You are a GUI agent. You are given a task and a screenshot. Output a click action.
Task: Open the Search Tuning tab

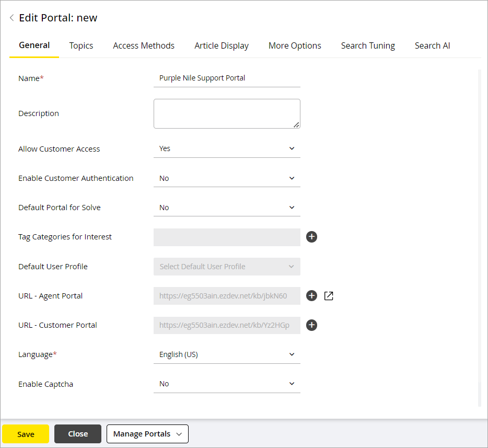(x=368, y=45)
